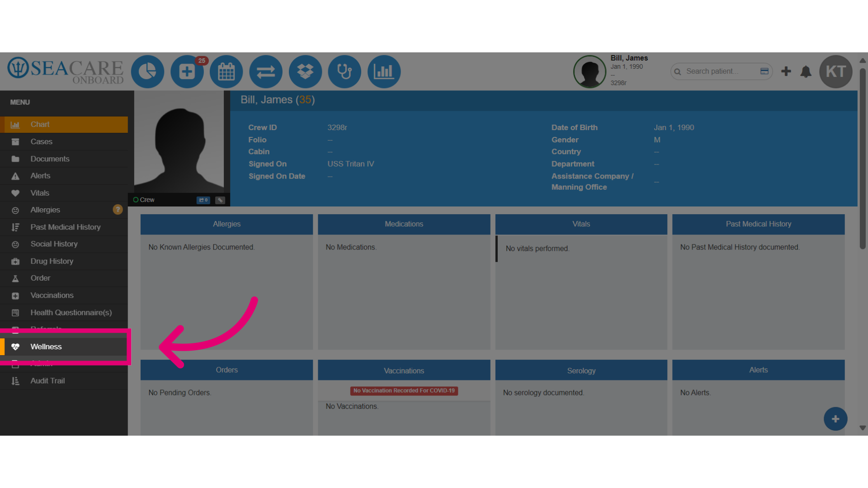
Task: Click the Alerts panel header
Action: [758, 370]
